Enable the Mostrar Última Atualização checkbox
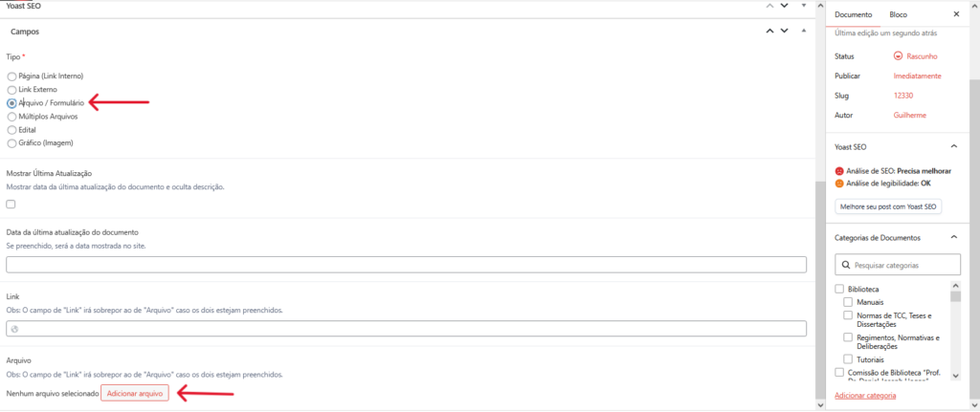 click(x=11, y=205)
